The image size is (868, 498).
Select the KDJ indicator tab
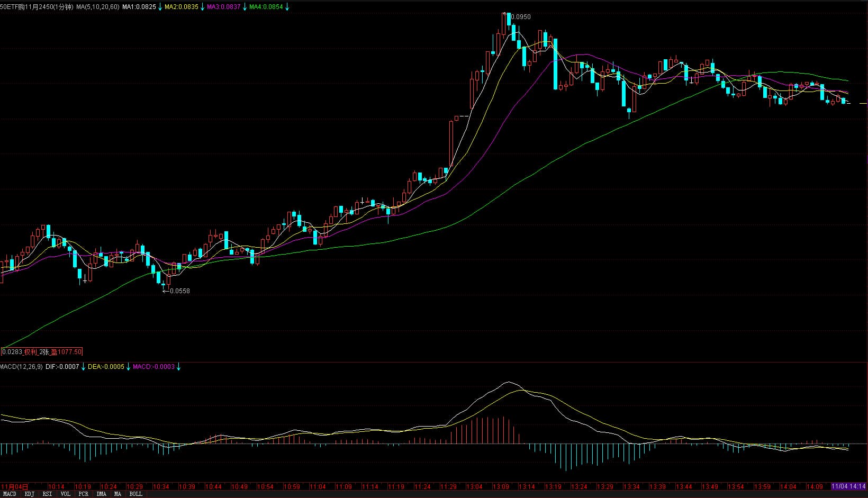point(30,494)
